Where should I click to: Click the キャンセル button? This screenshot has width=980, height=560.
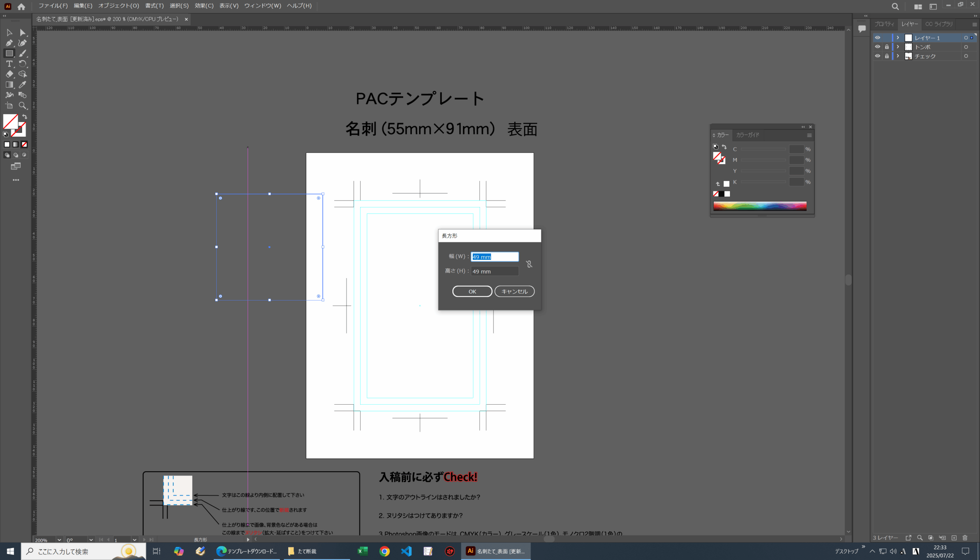[514, 292]
